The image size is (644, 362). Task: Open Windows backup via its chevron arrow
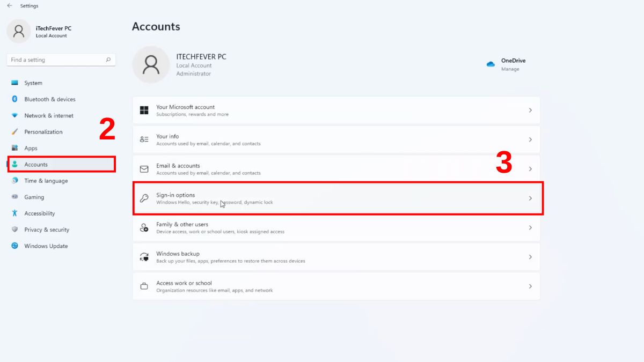(x=530, y=257)
